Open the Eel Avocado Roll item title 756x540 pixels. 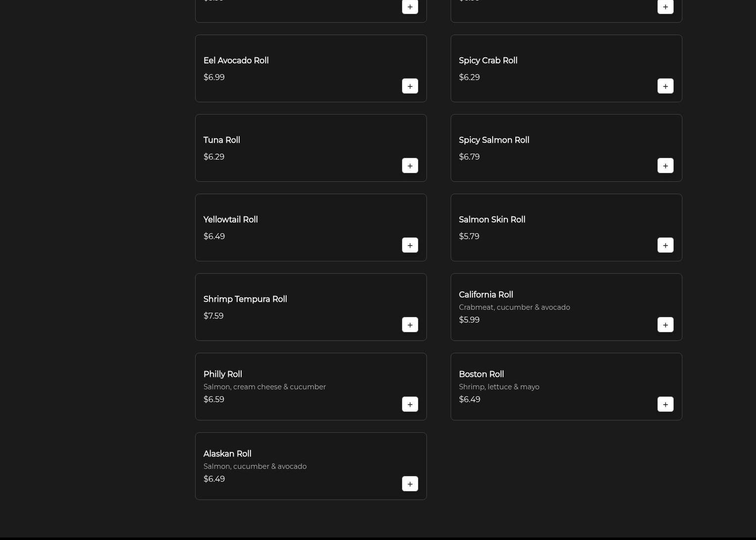(236, 60)
